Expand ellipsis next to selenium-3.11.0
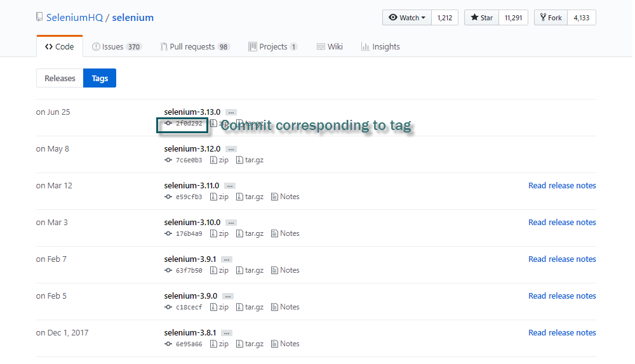 (230, 186)
